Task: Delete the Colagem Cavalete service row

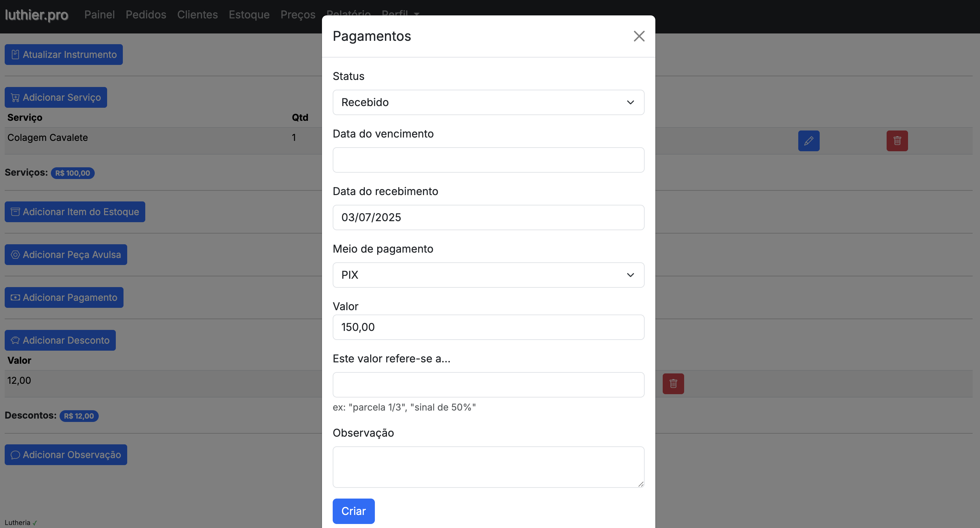Action: tap(897, 141)
